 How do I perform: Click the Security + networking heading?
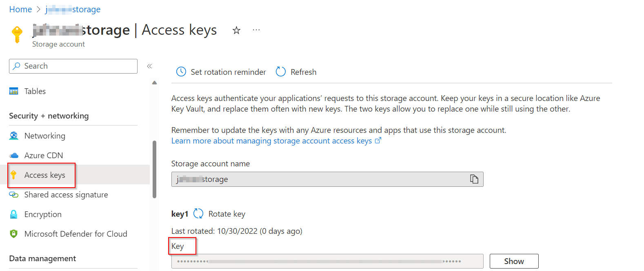coord(49,116)
